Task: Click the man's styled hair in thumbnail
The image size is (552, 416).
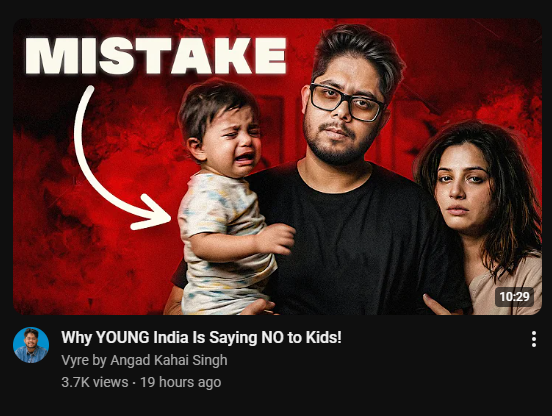Action: (x=359, y=53)
